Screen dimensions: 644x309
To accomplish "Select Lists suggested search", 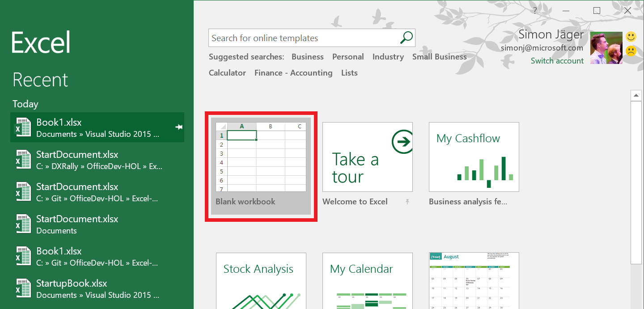I will click(349, 73).
